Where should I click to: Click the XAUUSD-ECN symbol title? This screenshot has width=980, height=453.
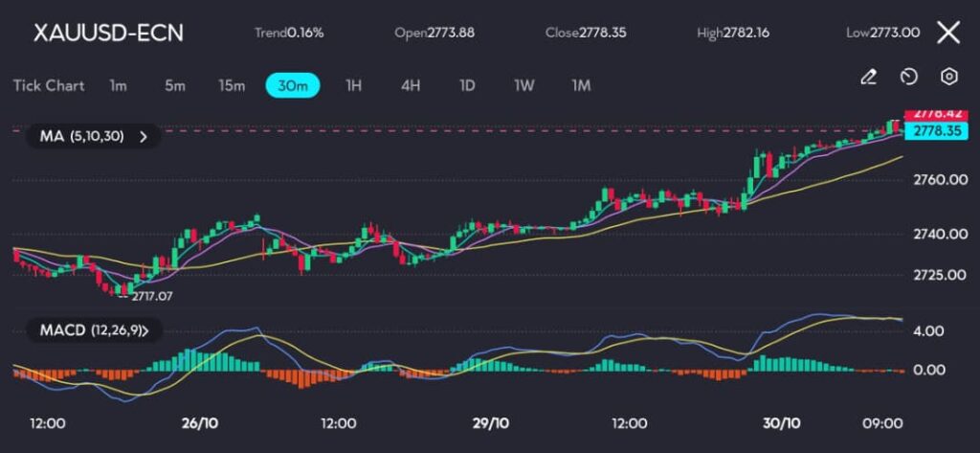108,33
